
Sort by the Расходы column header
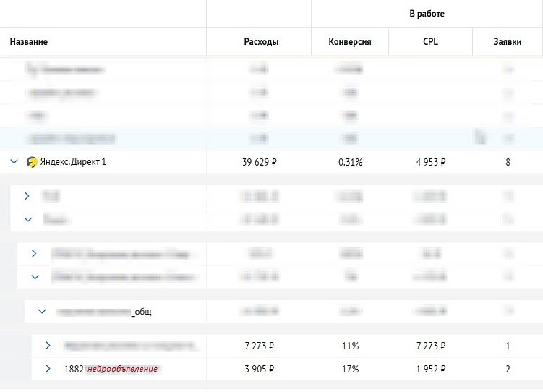click(261, 42)
